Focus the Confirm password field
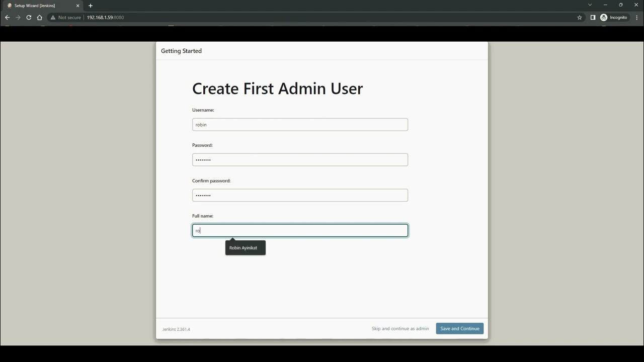 click(x=300, y=195)
